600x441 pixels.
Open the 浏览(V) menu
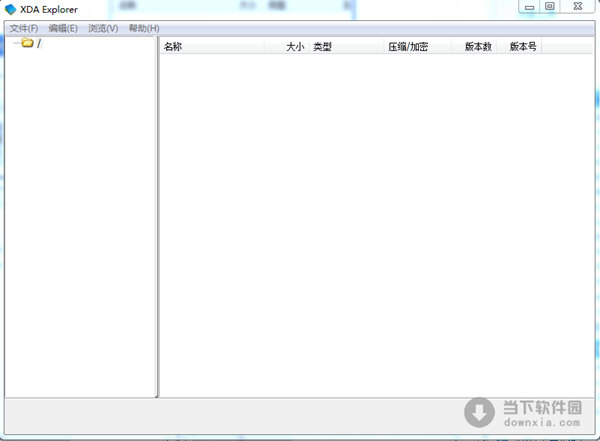pyautogui.click(x=102, y=28)
